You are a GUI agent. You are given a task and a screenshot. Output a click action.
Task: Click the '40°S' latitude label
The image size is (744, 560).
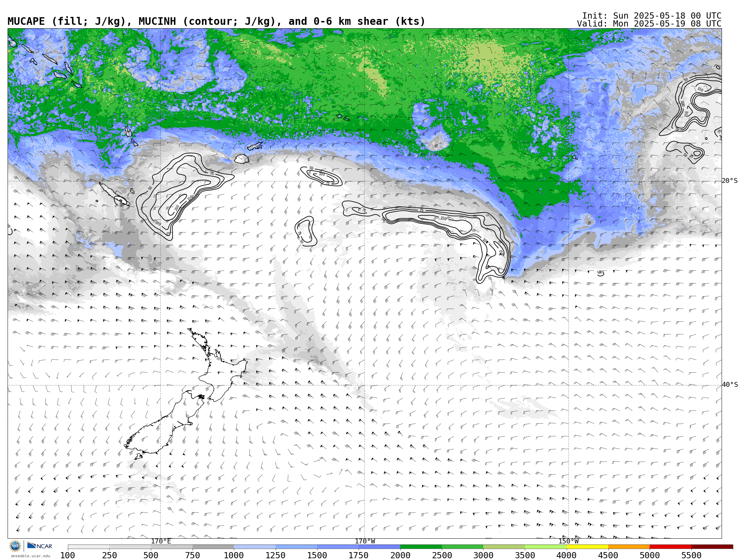[x=730, y=385]
